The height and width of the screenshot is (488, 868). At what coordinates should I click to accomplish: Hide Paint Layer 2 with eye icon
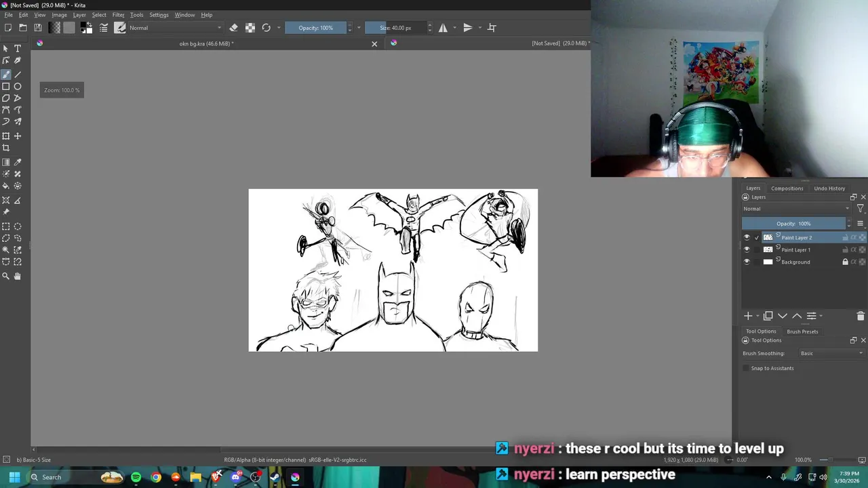(x=747, y=237)
